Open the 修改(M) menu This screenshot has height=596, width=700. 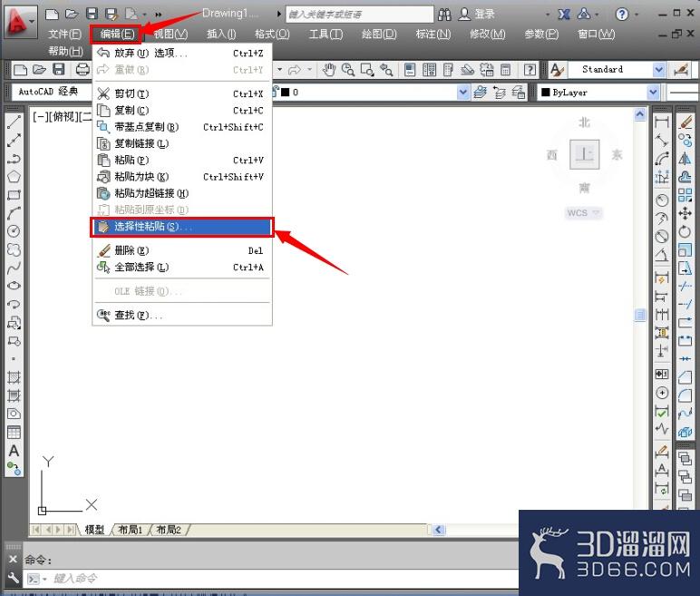point(488,34)
